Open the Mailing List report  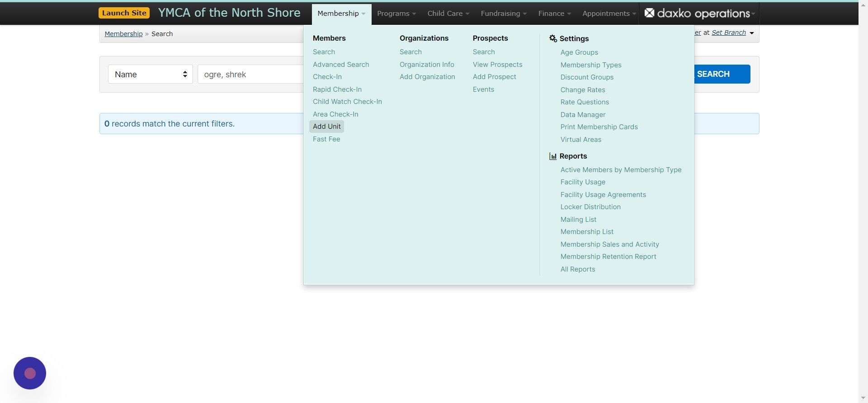pos(578,220)
